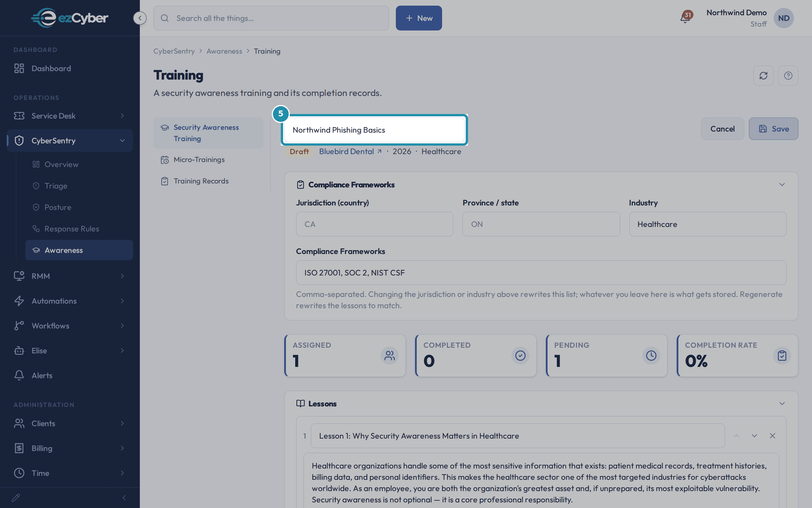Click the pencil edit icon at sidebar bottom
The height and width of the screenshot is (508, 812).
click(x=16, y=498)
